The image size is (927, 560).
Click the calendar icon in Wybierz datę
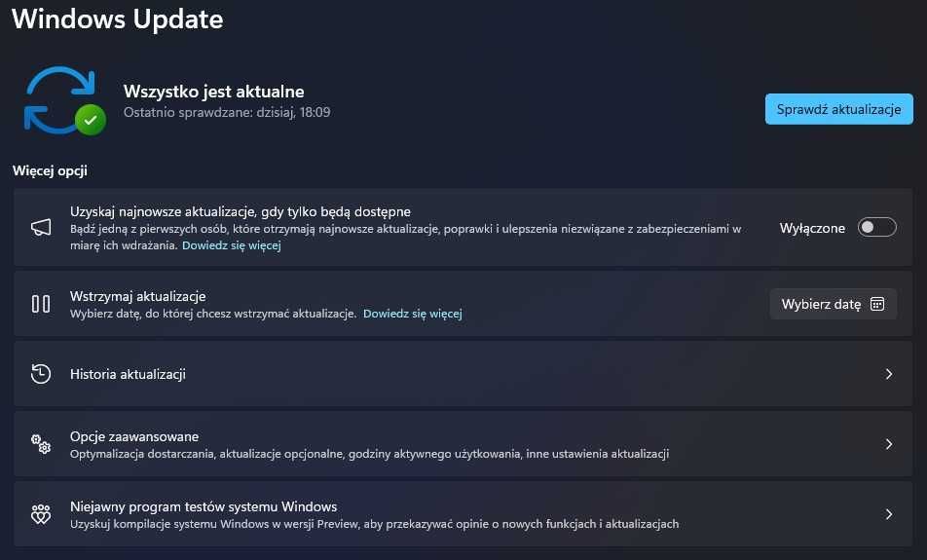point(877,304)
